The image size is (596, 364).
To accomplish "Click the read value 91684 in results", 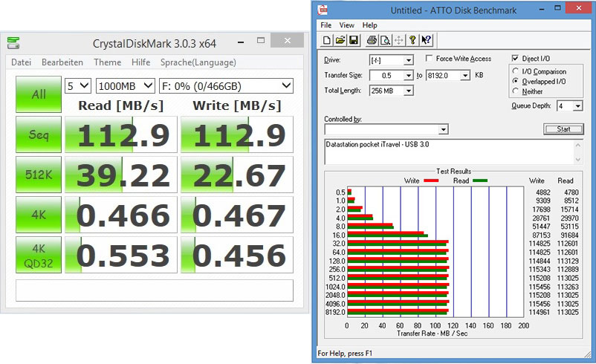I will 569,235.
